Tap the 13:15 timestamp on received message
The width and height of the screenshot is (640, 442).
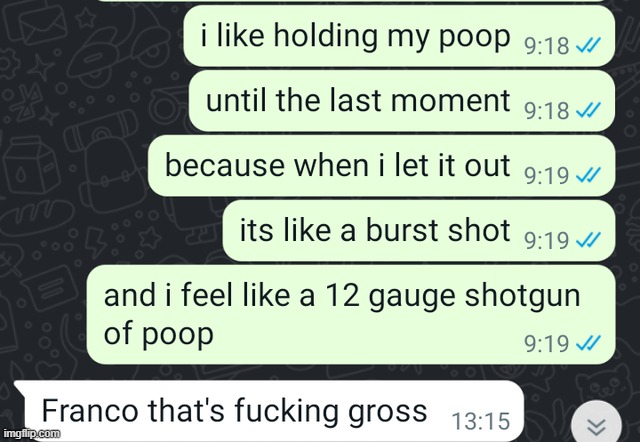tap(481, 421)
